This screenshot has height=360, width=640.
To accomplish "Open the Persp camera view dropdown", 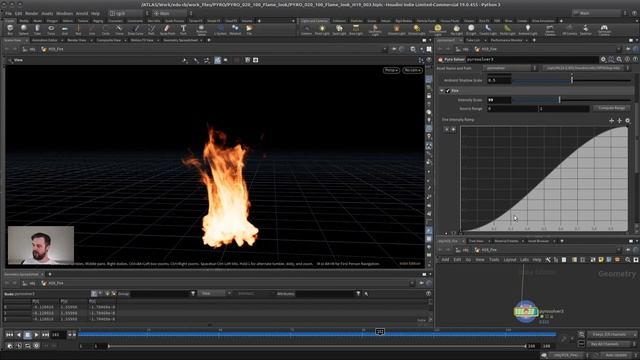I will tap(391, 70).
